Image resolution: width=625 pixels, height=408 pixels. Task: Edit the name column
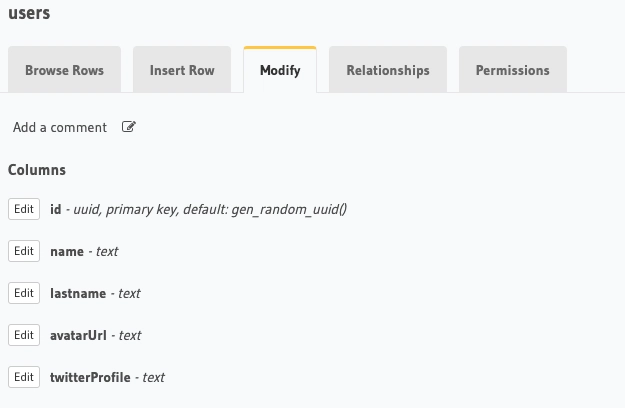pyautogui.click(x=24, y=251)
